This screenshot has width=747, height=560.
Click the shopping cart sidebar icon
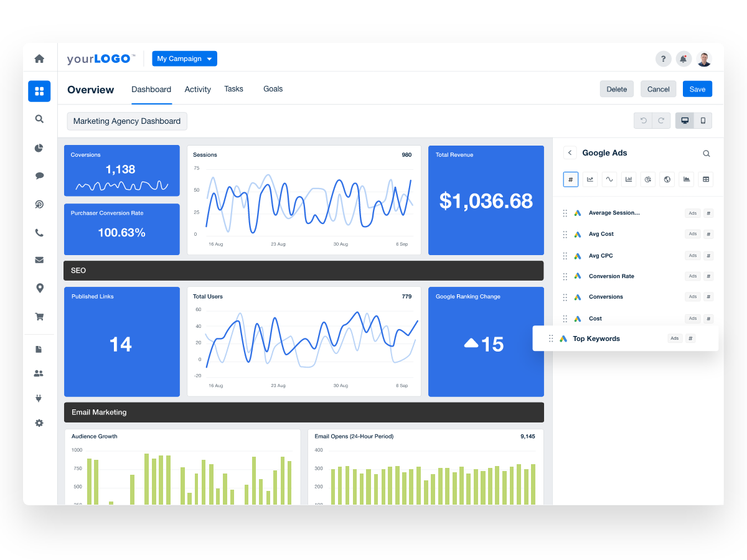[x=39, y=317]
